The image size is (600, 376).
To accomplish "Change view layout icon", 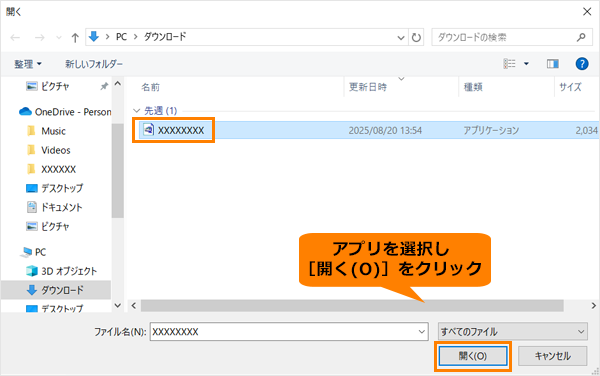I will [509, 63].
